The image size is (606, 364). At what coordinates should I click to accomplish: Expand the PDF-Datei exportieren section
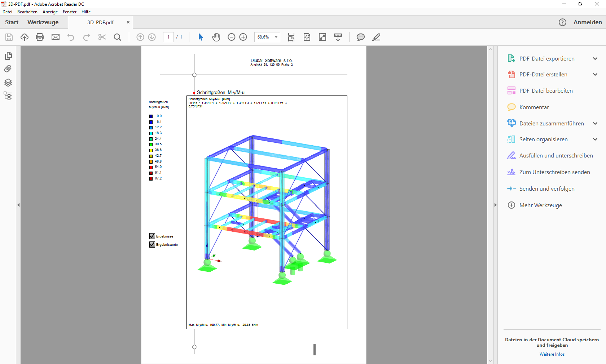[594, 58]
